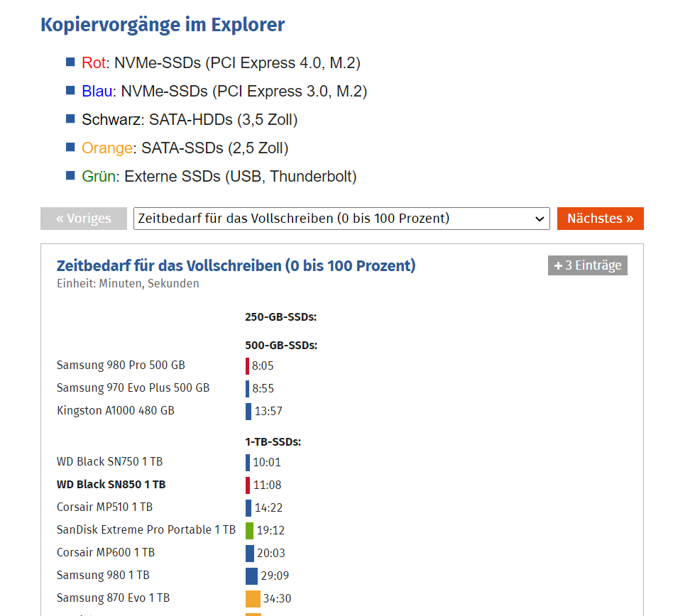695x616 pixels.
Task: Click the value 20:03
Action: coord(271,554)
